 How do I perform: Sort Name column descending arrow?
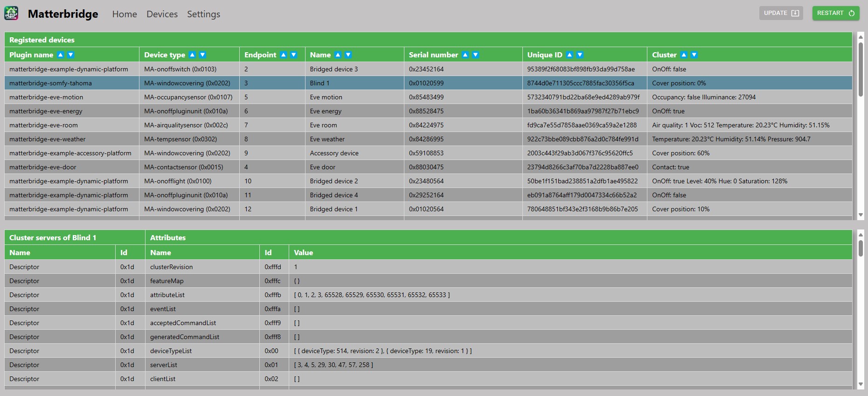point(348,55)
